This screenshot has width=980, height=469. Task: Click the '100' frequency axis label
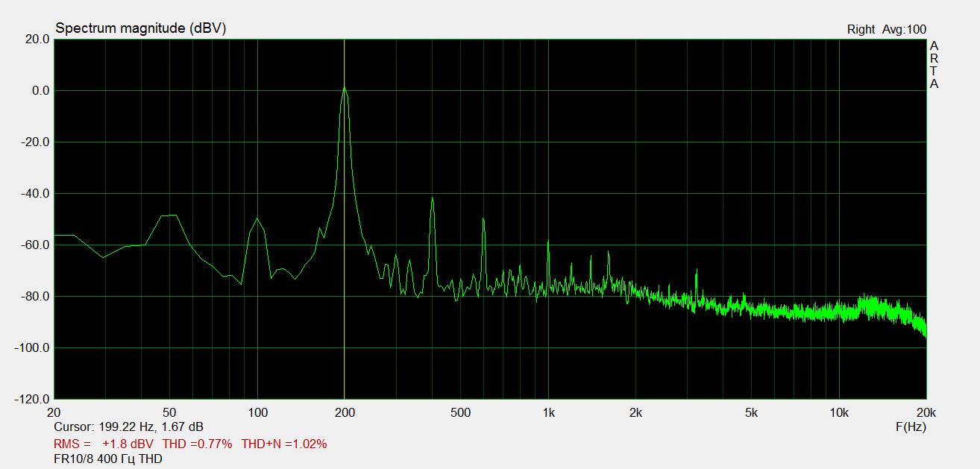257,413
